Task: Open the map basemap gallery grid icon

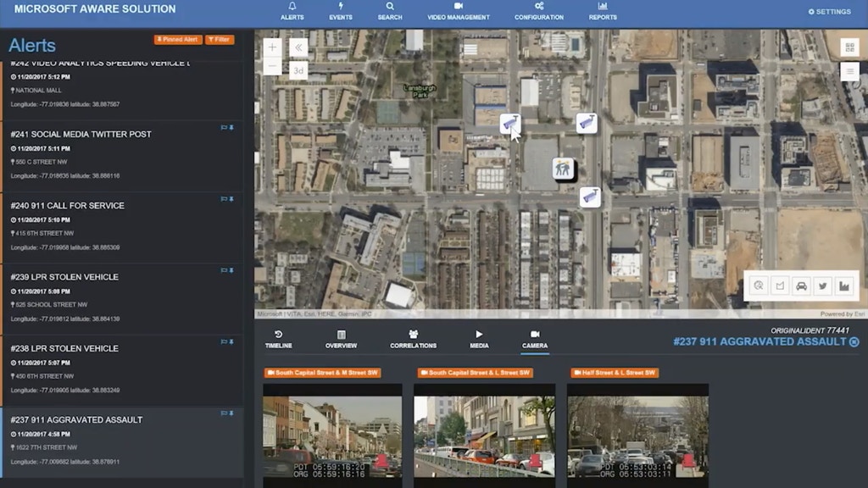Action: pos(849,47)
